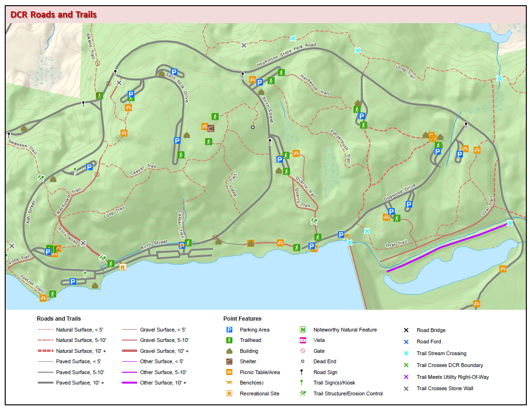Image resolution: width=532 pixels, height=411 pixels.
Task: Select the Trailhead symbol in the legend
Action: point(229,340)
